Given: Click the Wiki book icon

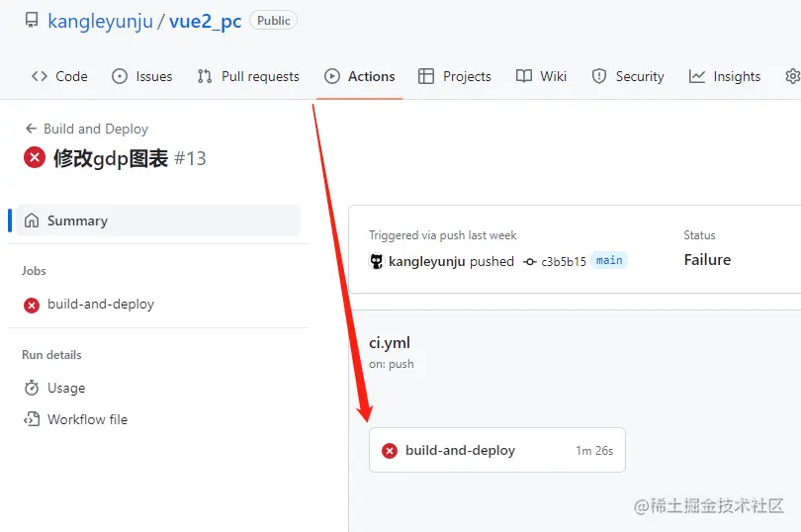Looking at the screenshot, I should (x=523, y=76).
